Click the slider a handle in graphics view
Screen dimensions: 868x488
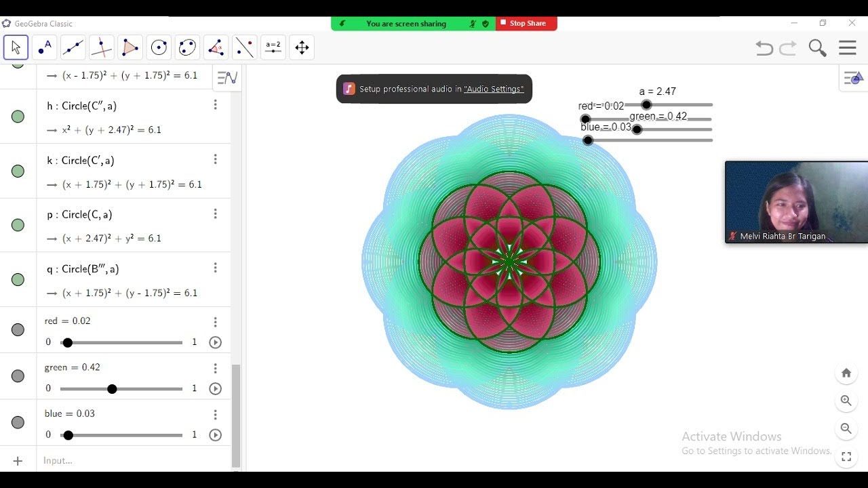pos(646,105)
